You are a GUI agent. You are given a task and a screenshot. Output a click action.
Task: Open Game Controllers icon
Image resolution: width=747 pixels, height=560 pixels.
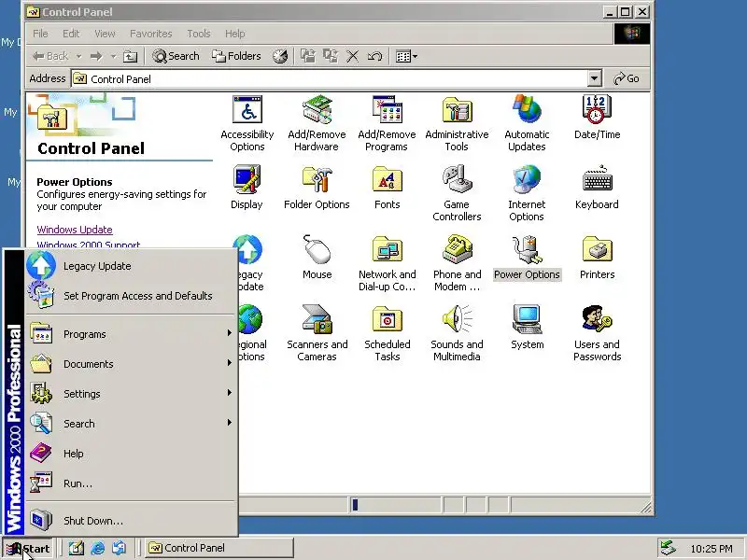point(457,193)
